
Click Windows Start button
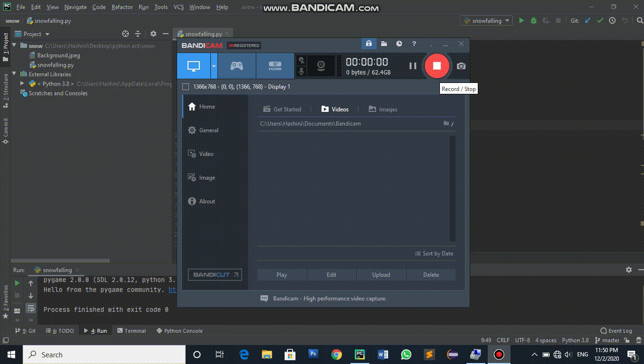pyautogui.click(x=11, y=355)
